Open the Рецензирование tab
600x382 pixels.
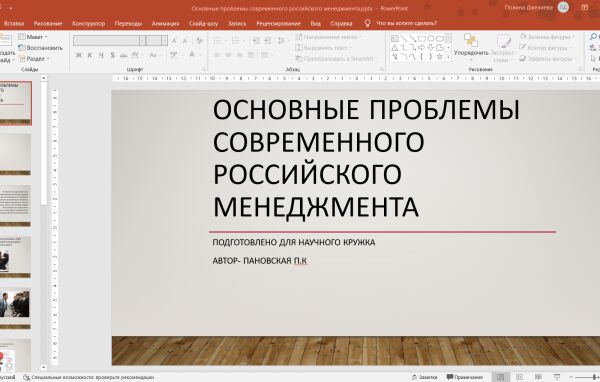pyautogui.click(x=279, y=23)
